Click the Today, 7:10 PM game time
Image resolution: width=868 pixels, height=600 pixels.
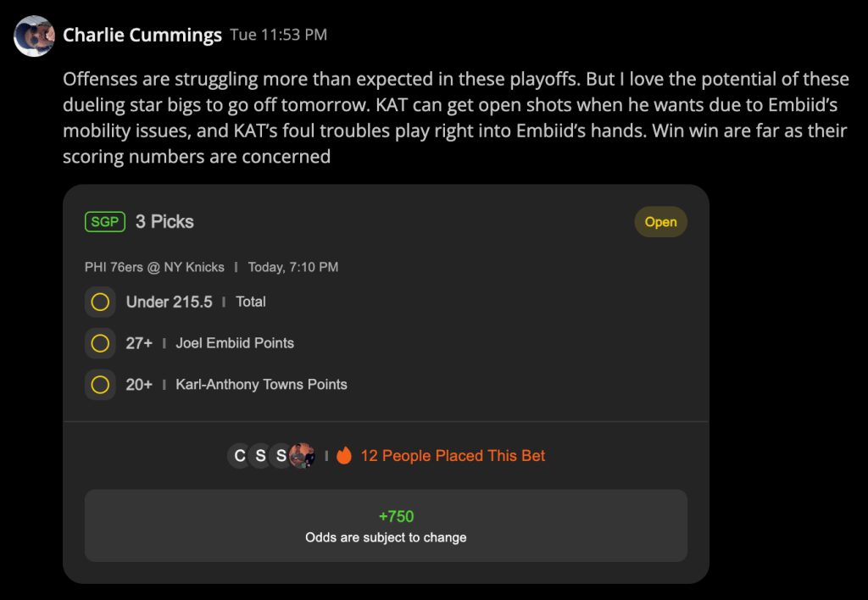292,267
